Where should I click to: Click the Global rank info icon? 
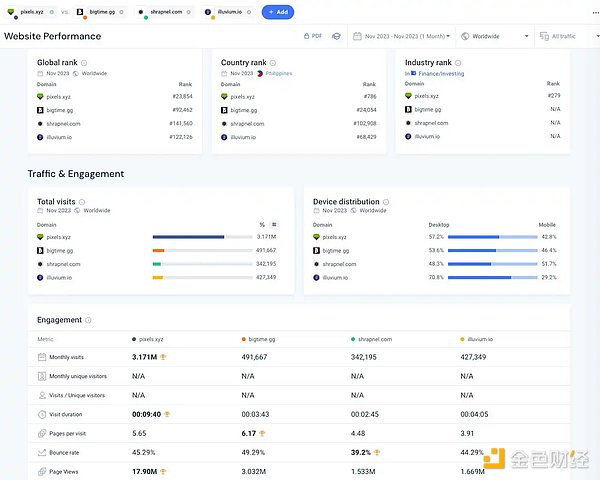pyautogui.click(x=83, y=63)
